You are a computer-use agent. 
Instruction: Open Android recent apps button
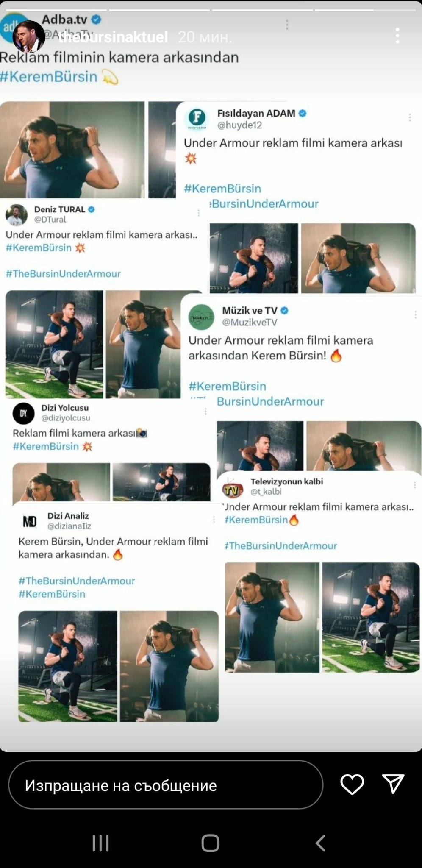point(101,843)
